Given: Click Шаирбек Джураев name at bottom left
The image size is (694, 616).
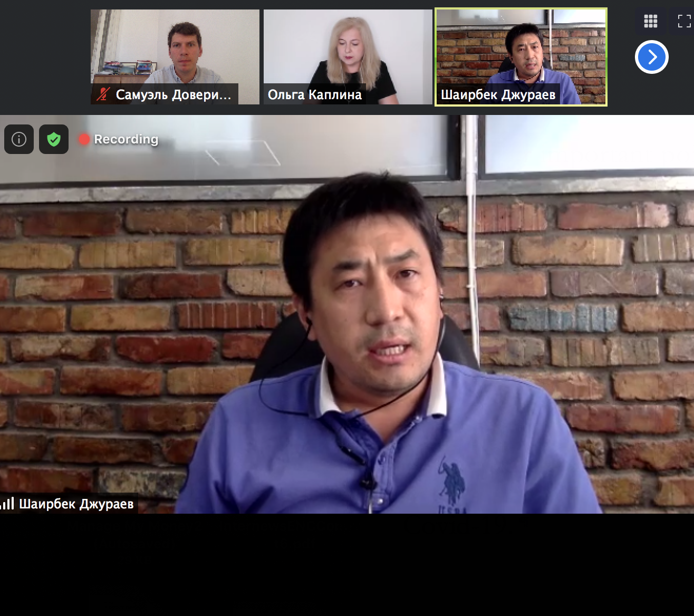Looking at the screenshot, I should coord(76,504).
